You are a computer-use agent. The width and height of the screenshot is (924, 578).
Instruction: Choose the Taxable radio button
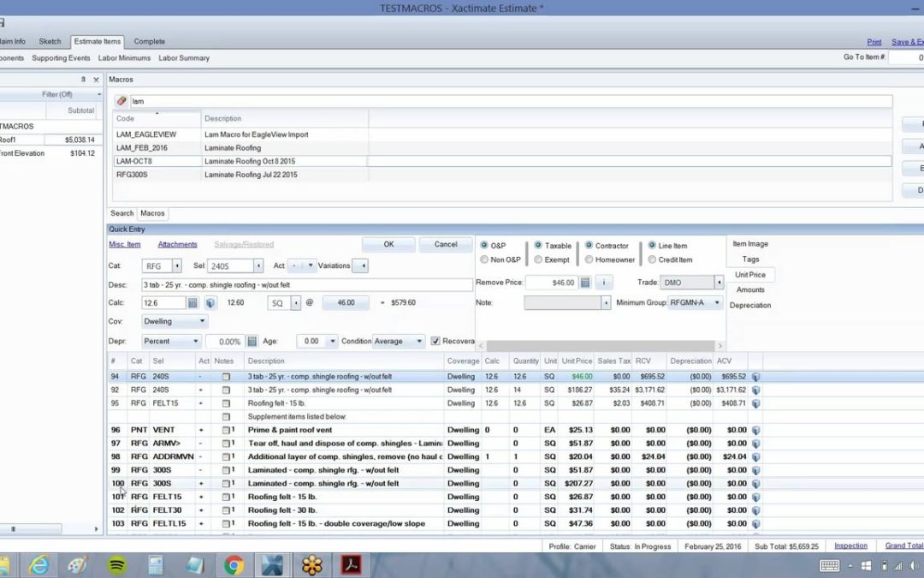(x=538, y=246)
